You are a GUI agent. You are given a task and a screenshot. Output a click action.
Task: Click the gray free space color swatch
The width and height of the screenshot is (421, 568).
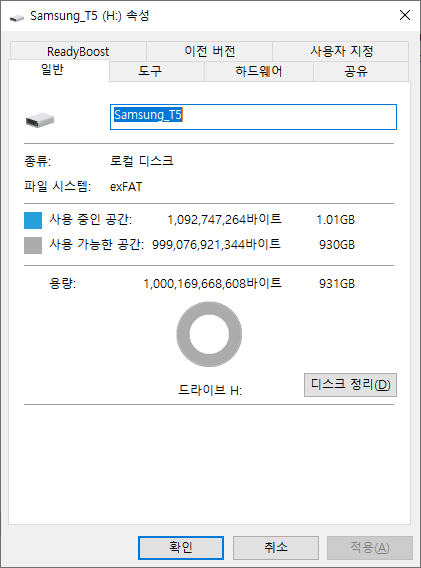click(33, 245)
